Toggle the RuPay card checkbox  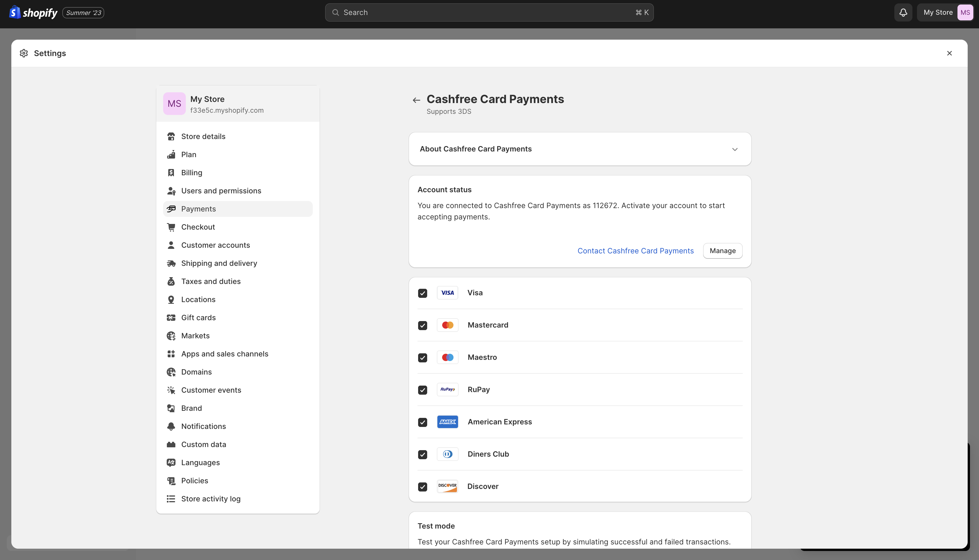pos(423,390)
